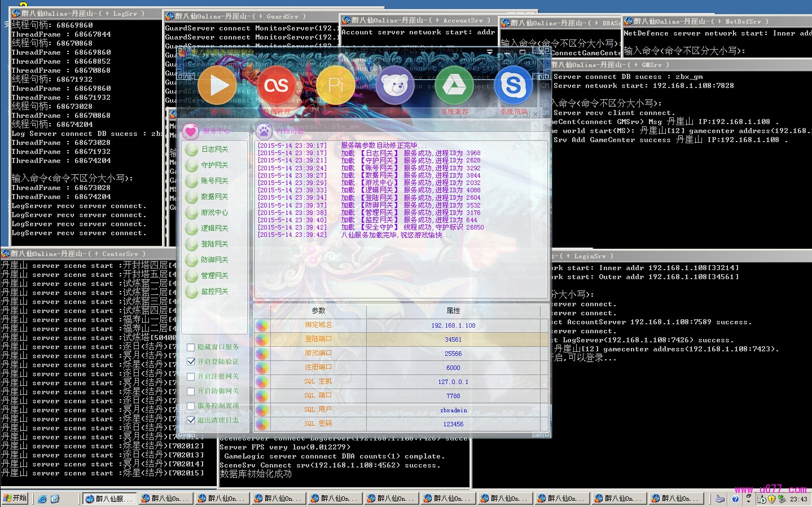Open 在线玩家 purple bear icon
The width and height of the screenshot is (812, 507).
[x=395, y=85]
